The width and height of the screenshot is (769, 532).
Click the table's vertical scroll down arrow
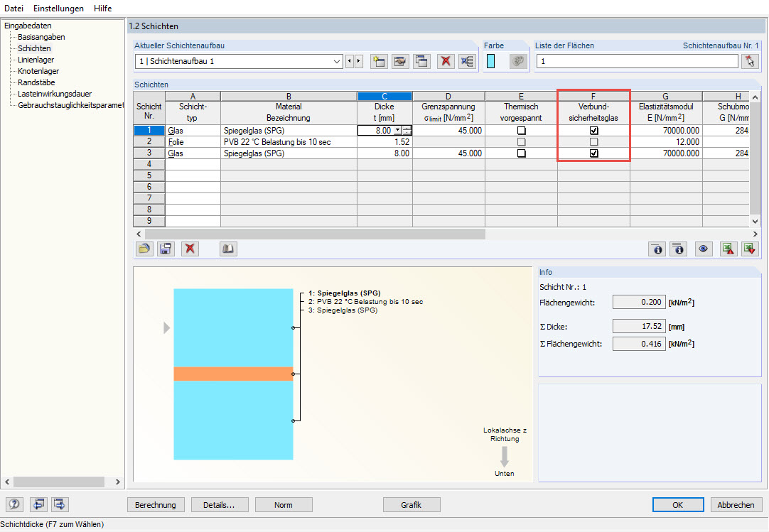[755, 222]
